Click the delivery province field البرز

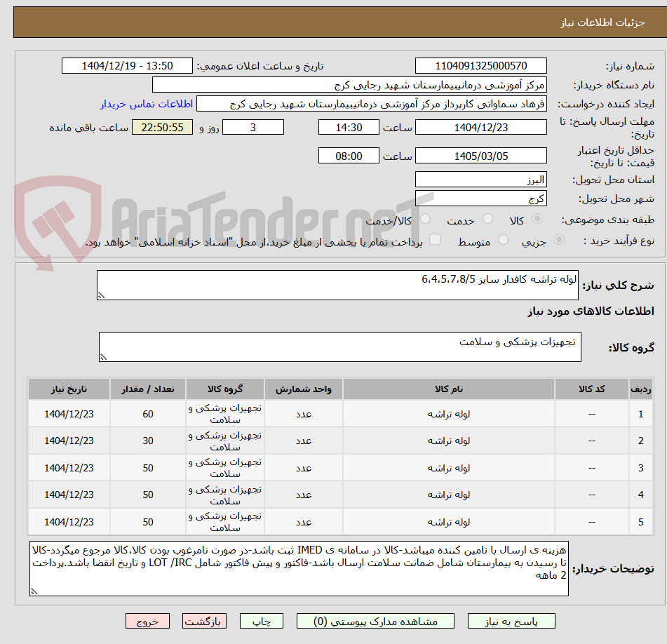coord(480,180)
